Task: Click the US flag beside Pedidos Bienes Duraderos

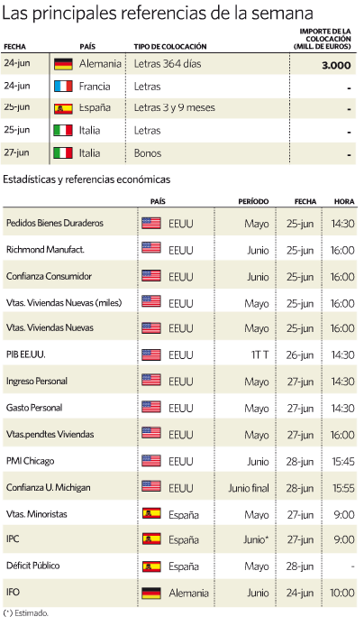Action: [151, 223]
